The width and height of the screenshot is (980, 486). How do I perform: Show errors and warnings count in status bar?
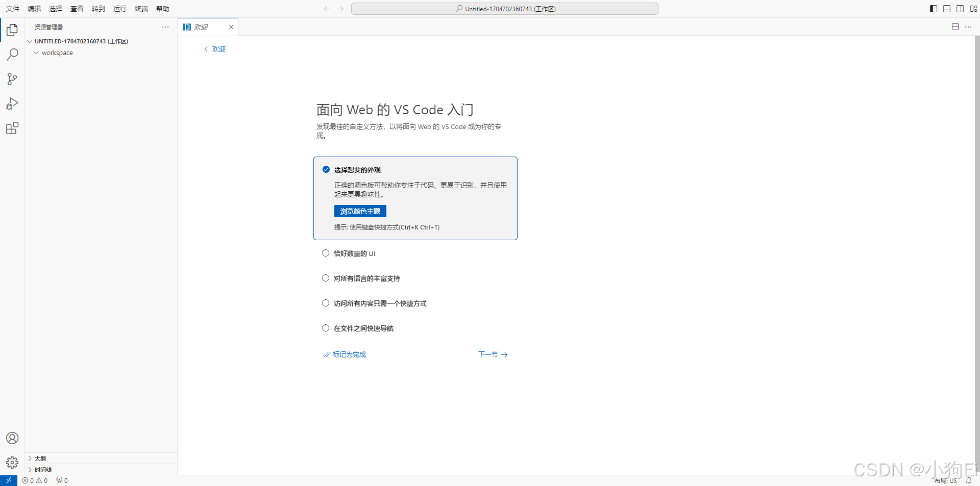pos(35,480)
